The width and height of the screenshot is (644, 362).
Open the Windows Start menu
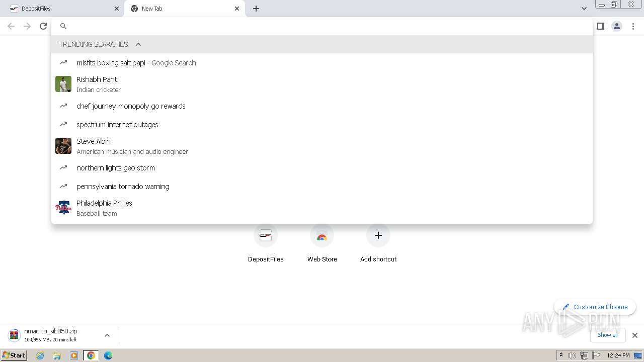(14, 355)
